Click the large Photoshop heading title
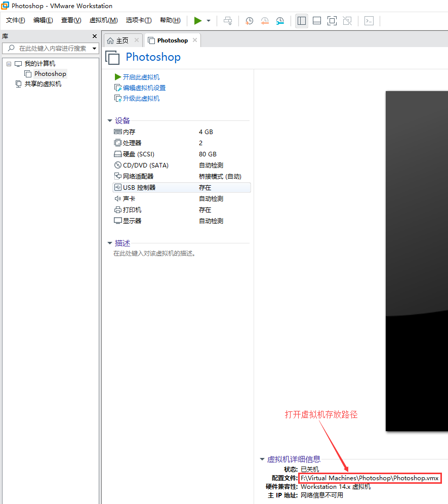Viewport: 448px width, 504px height. click(x=153, y=57)
